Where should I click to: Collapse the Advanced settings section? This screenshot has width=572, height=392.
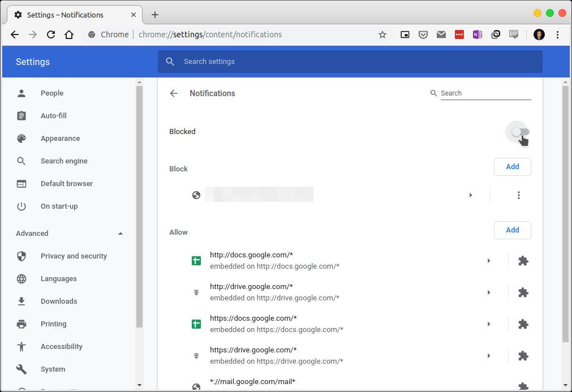pos(121,233)
